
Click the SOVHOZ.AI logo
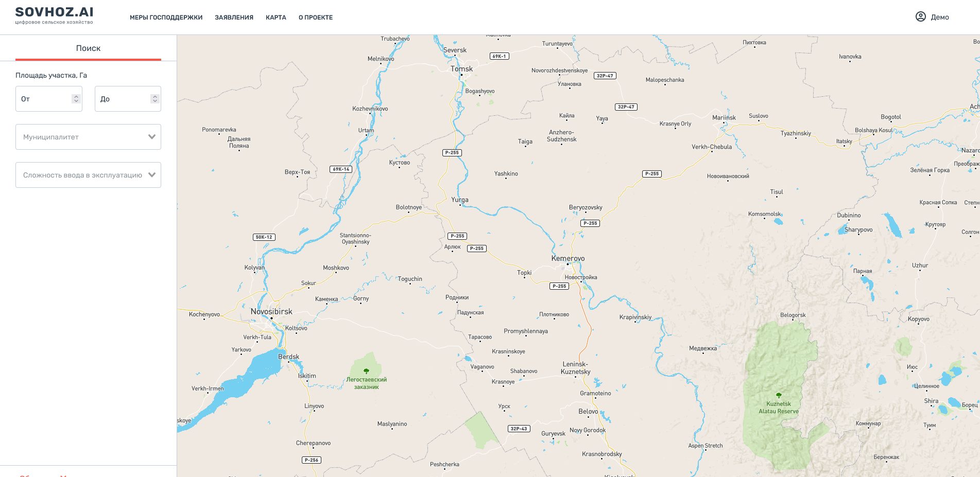click(54, 15)
